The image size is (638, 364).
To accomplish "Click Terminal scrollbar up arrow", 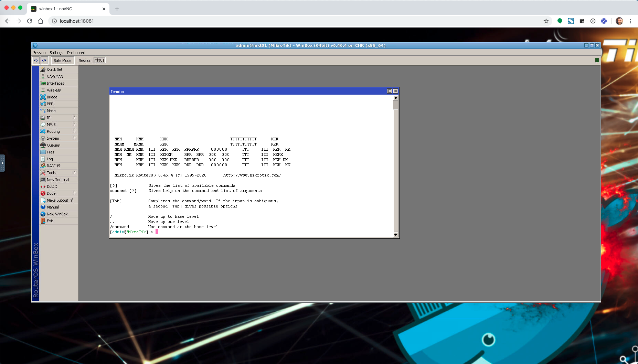I will point(396,98).
